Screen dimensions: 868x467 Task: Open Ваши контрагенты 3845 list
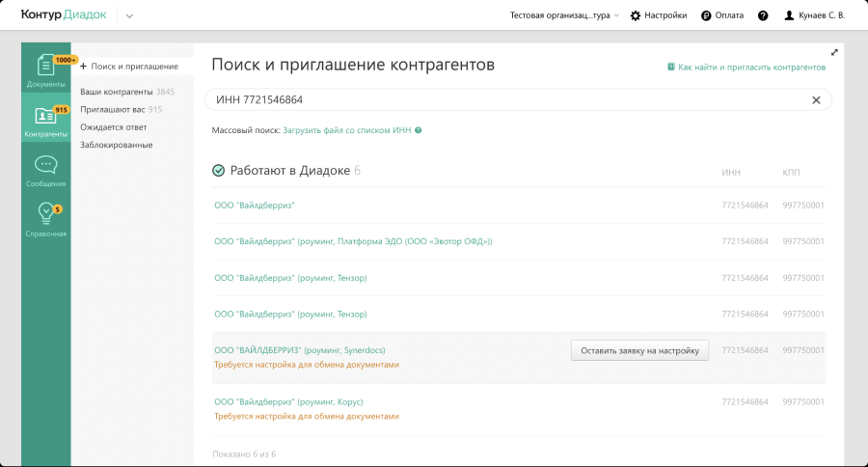coord(126,92)
